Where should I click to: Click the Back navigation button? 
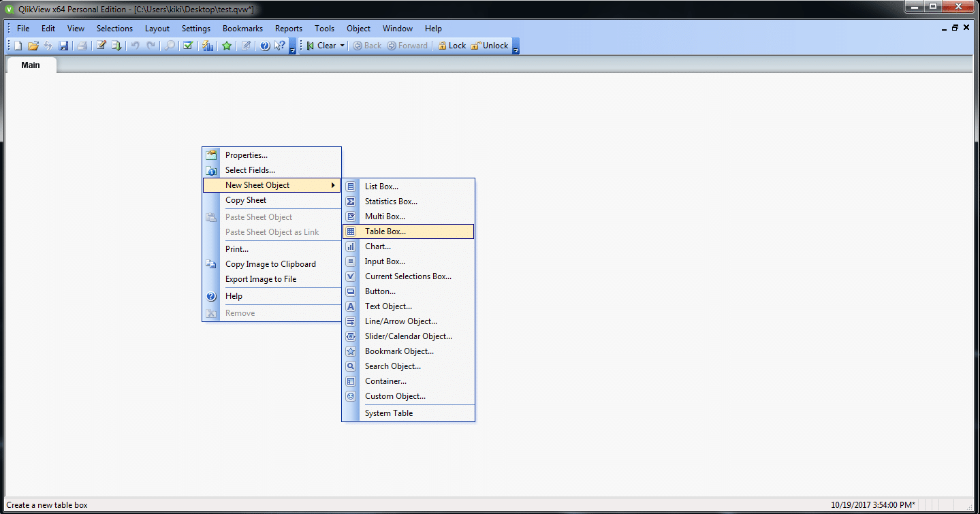coord(367,46)
